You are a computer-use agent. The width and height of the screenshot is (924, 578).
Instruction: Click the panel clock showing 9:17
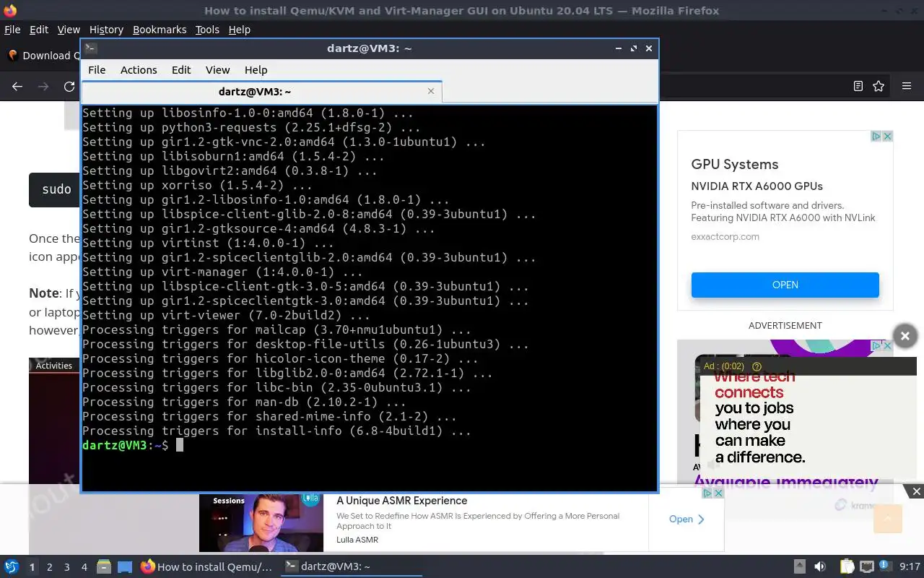click(910, 567)
